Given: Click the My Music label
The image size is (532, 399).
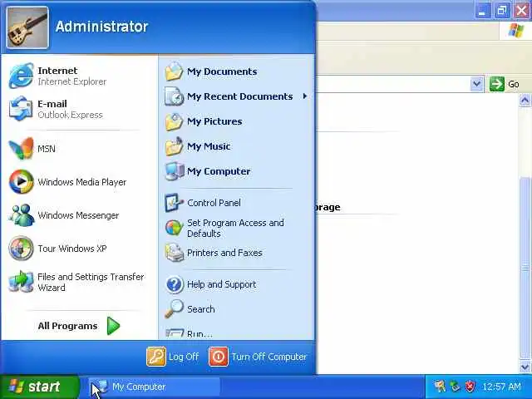Looking at the screenshot, I should (x=209, y=146).
